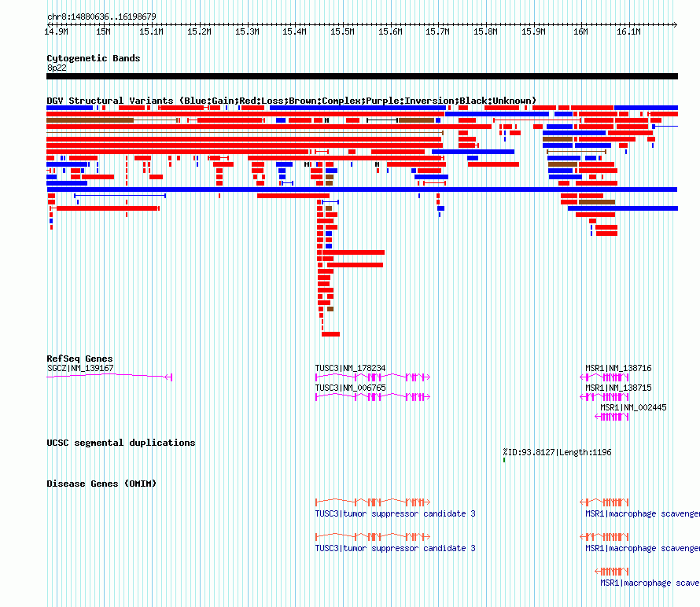Click the %ID:93.8127|Length:1196 duplication label
The height and width of the screenshot is (607, 700).
pyautogui.click(x=557, y=452)
